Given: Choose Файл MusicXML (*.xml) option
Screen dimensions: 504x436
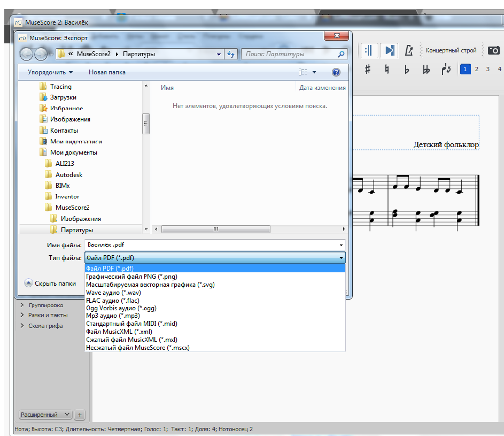Looking at the screenshot, I should [215, 332].
